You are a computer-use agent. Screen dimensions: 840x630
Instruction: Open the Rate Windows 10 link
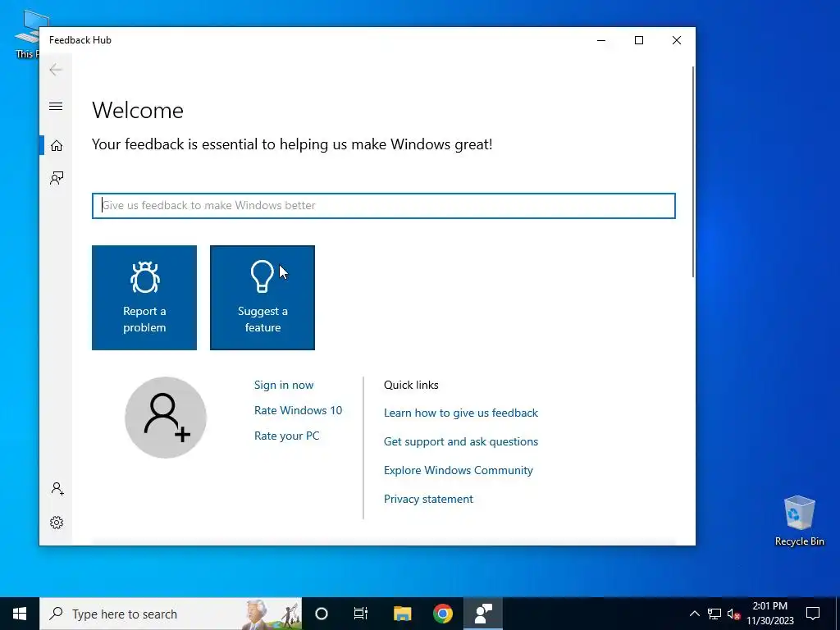tap(298, 410)
